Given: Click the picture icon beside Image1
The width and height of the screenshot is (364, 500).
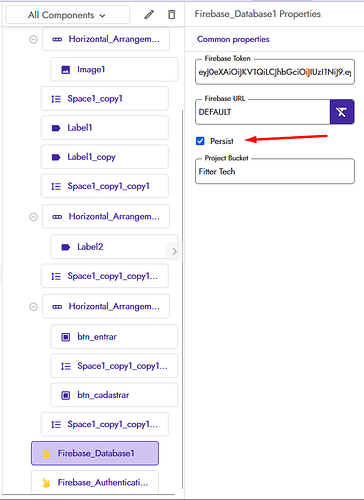Looking at the screenshot, I should [x=66, y=70].
